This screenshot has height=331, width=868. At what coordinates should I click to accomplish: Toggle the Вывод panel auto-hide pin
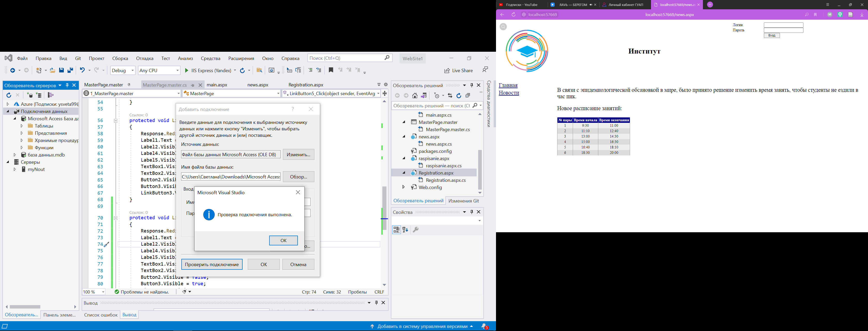tap(376, 303)
